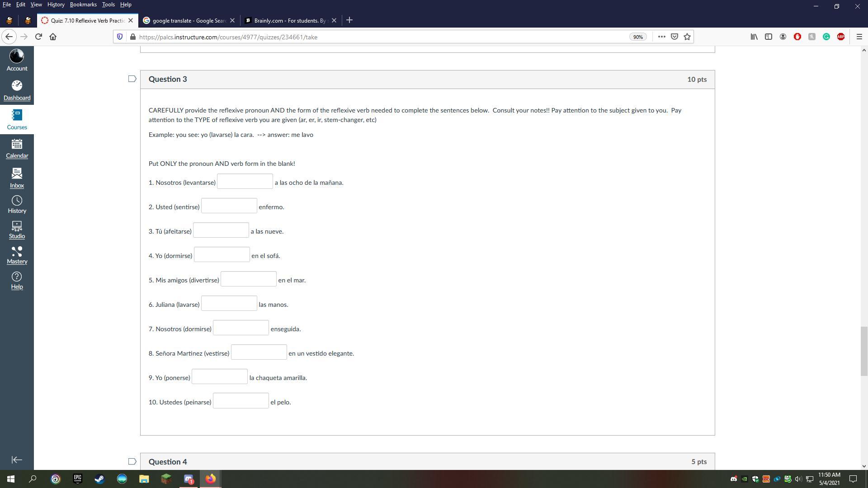Click the 90% zoom reset button

point(637,37)
